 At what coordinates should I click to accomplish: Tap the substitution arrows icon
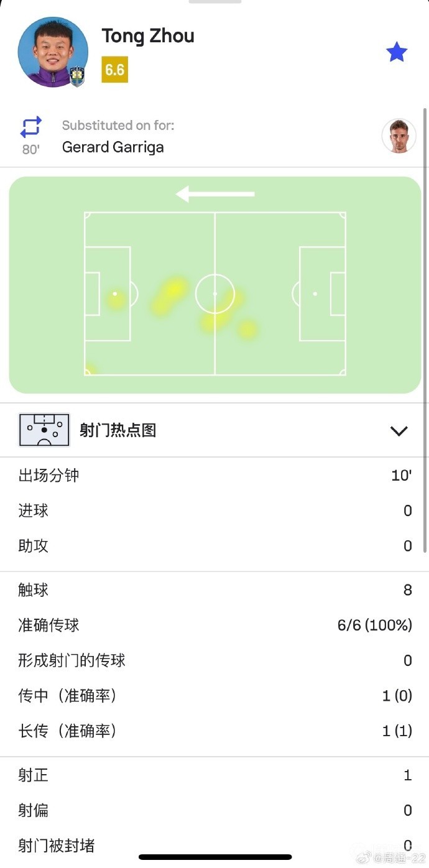click(30, 127)
